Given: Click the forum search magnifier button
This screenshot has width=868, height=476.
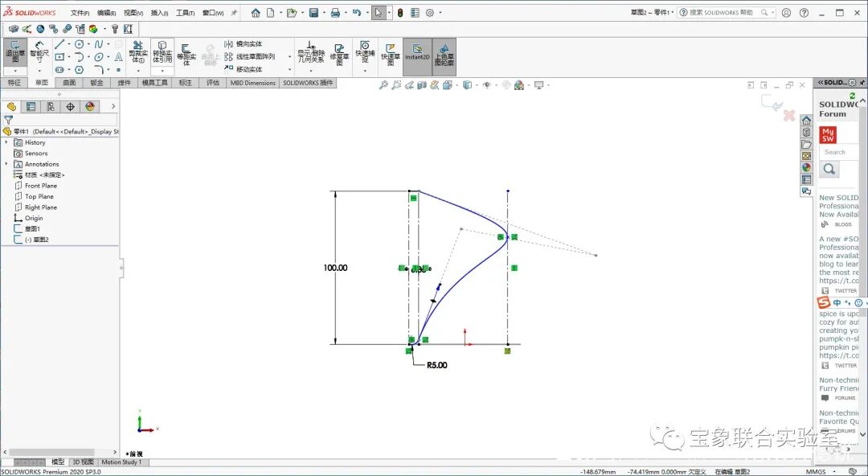Looking at the screenshot, I should tap(829, 170).
